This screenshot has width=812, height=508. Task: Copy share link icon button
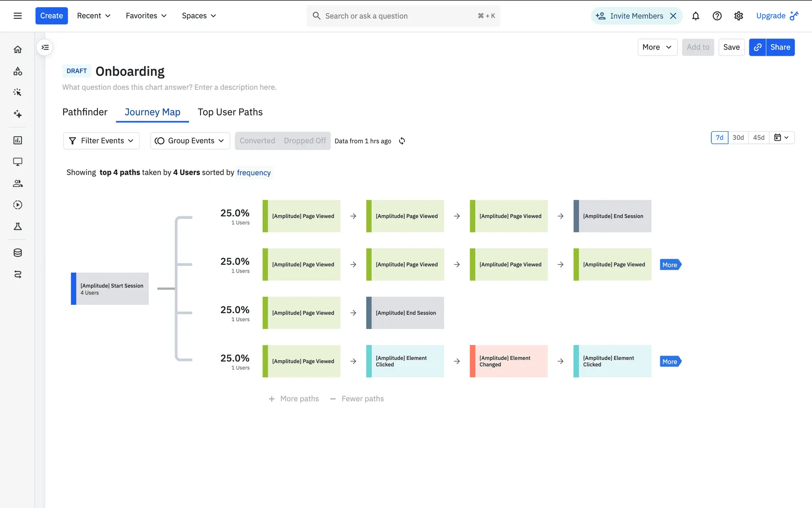(757, 47)
